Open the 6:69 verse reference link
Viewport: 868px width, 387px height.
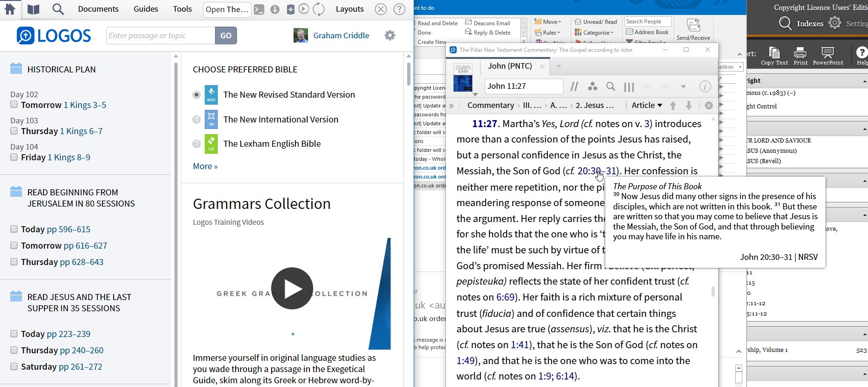click(505, 297)
